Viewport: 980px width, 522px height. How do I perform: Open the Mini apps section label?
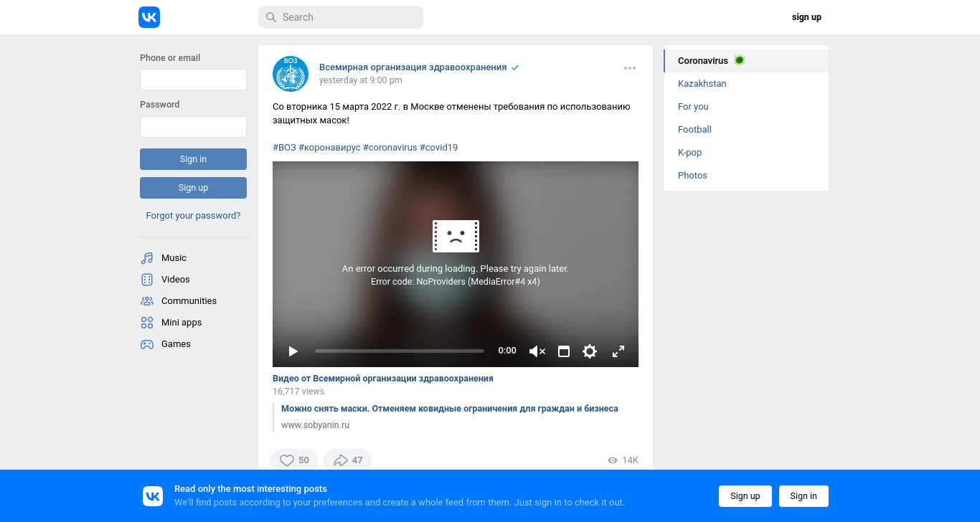point(182,323)
